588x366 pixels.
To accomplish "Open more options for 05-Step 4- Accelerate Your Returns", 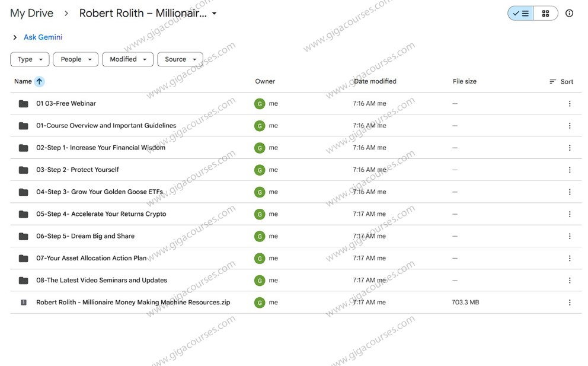I will pos(570,214).
